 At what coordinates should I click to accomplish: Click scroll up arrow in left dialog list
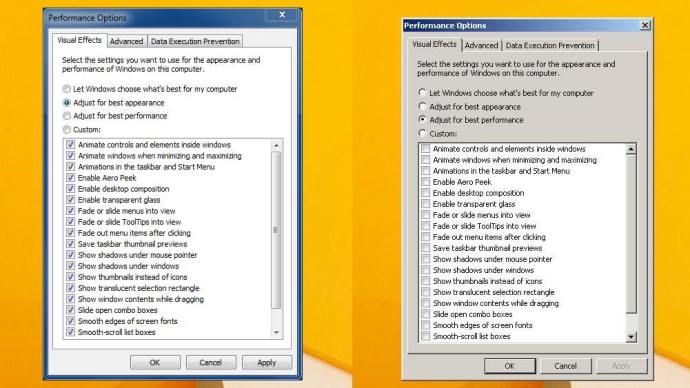276,145
